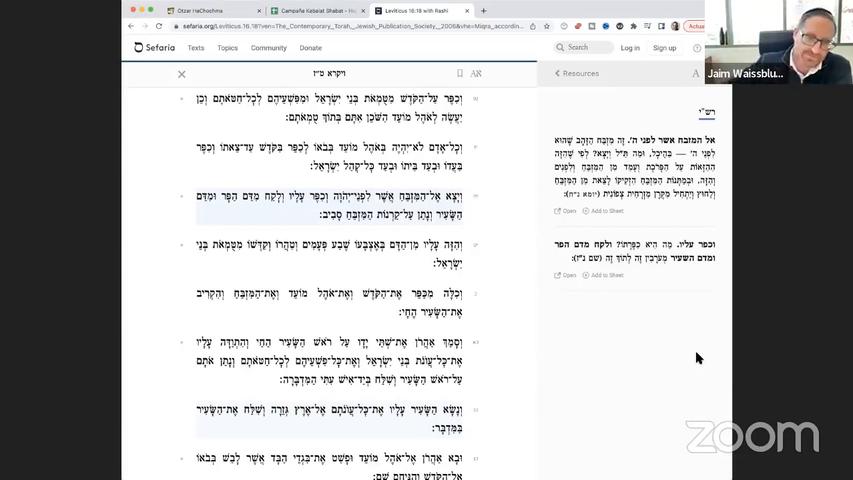Open the chapter title ויקרא ט״ז

click(x=329, y=73)
